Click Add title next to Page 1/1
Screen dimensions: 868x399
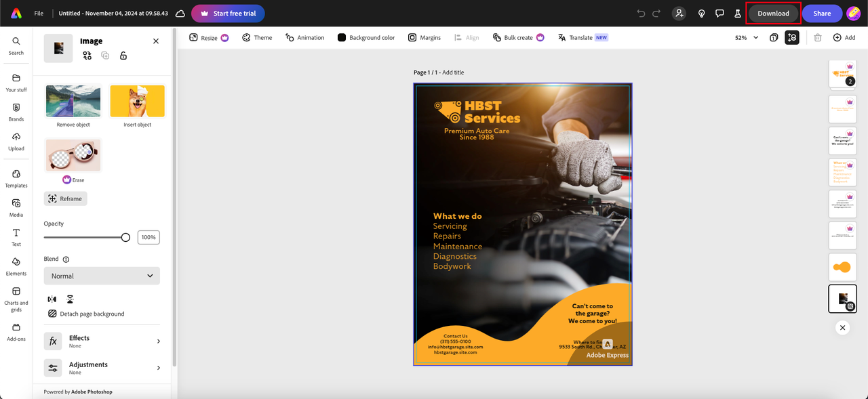453,72
